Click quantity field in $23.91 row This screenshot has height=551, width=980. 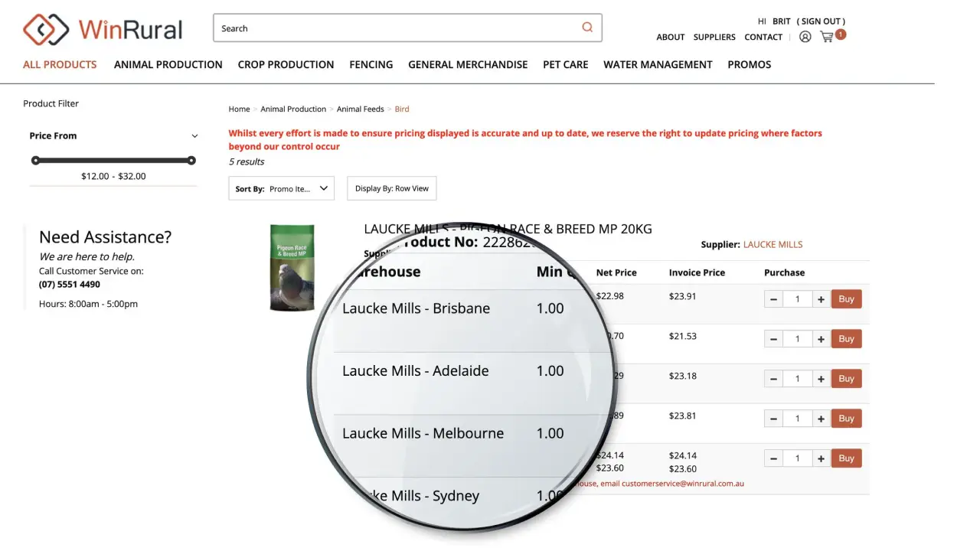pos(797,299)
